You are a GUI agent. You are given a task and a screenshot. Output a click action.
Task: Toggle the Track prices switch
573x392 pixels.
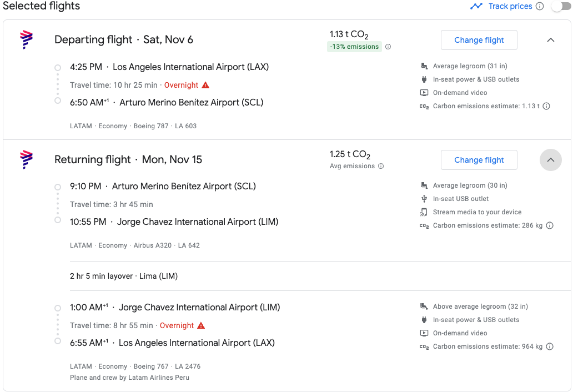pyautogui.click(x=561, y=6)
